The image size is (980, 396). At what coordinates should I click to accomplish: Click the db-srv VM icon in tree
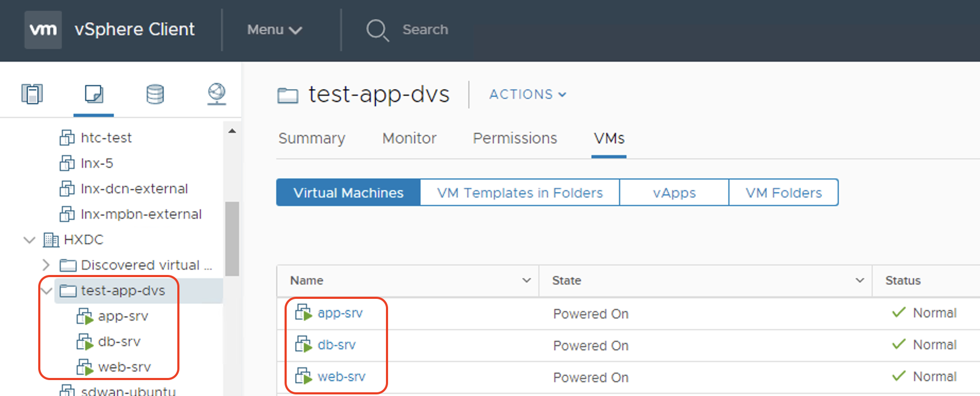click(x=84, y=342)
